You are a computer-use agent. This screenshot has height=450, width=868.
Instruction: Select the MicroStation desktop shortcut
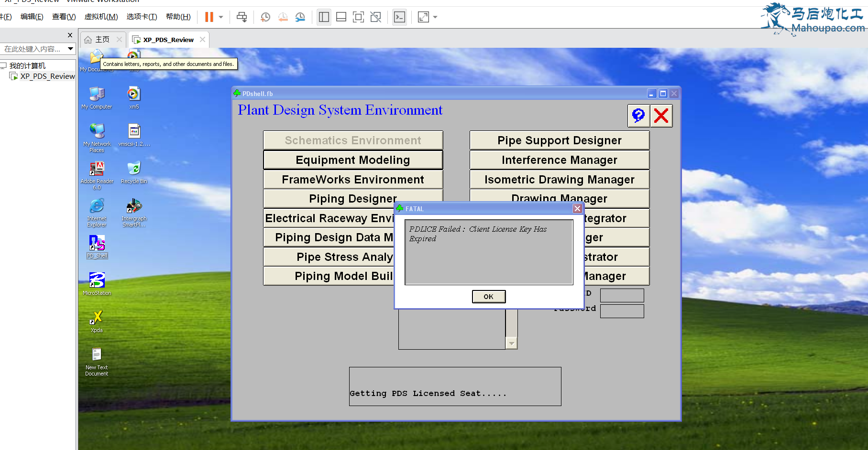(x=97, y=284)
